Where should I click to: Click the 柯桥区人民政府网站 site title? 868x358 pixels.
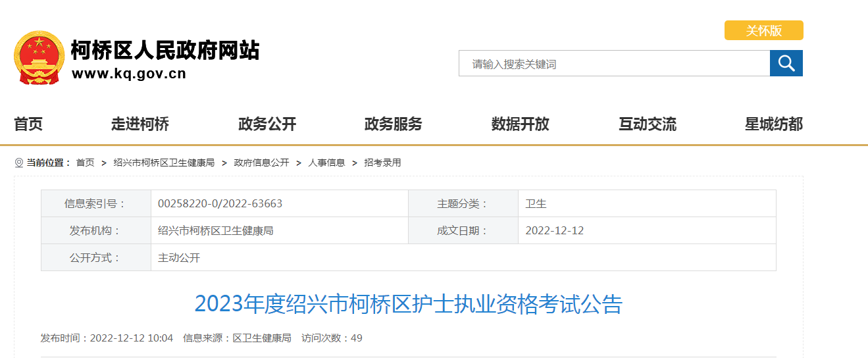pyautogui.click(x=165, y=50)
